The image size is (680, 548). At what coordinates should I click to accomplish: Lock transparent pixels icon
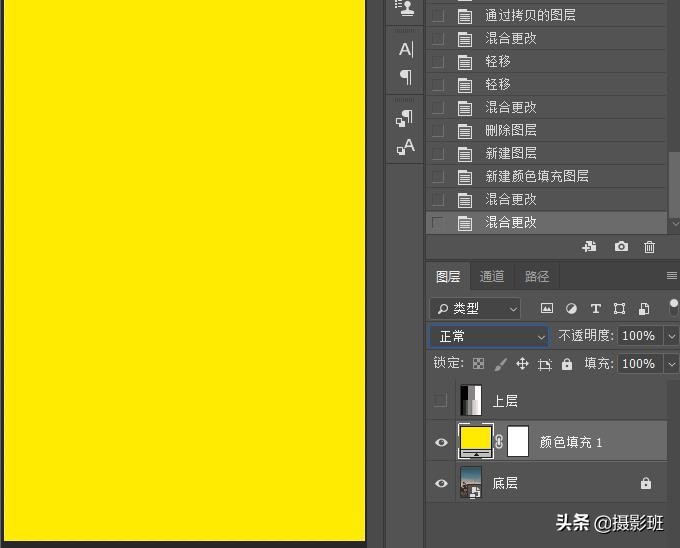pos(478,363)
